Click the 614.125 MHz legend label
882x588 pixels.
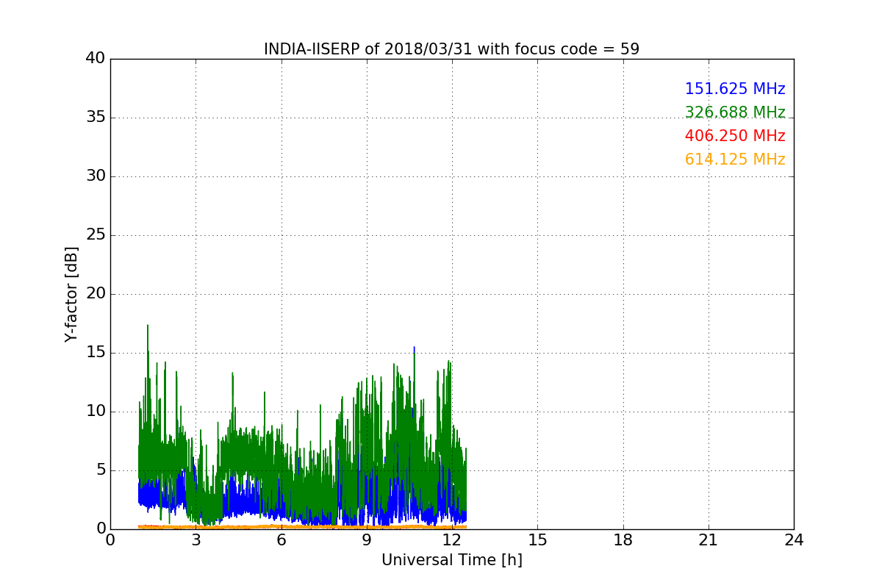pos(735,159)
